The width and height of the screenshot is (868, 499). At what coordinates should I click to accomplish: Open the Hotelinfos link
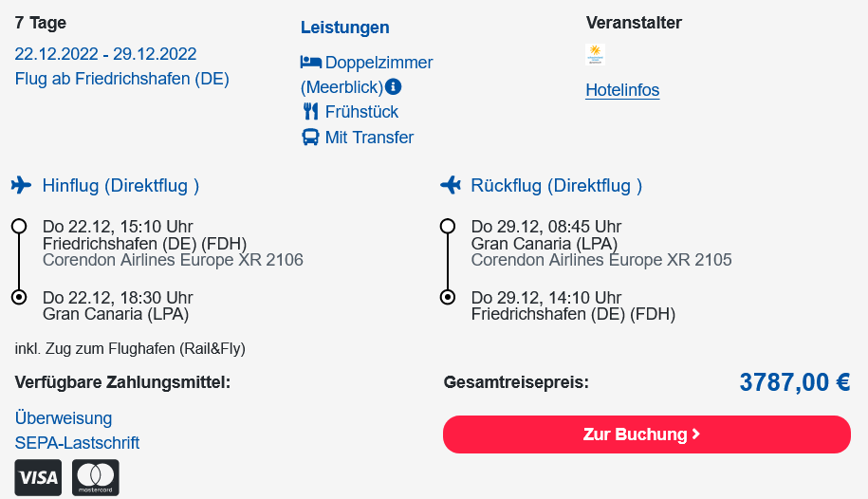(622, 90)
